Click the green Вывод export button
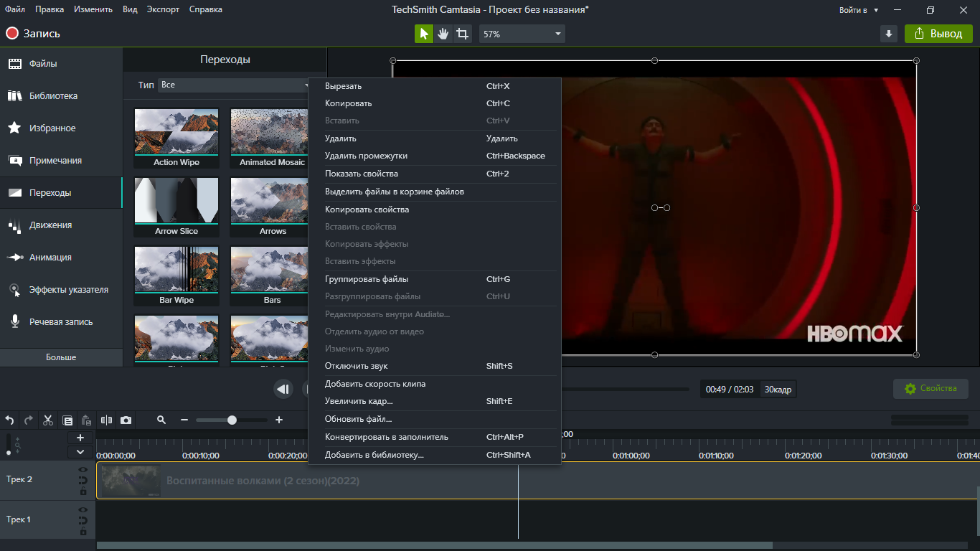This screenshot has width=980, height=551. 938,34
